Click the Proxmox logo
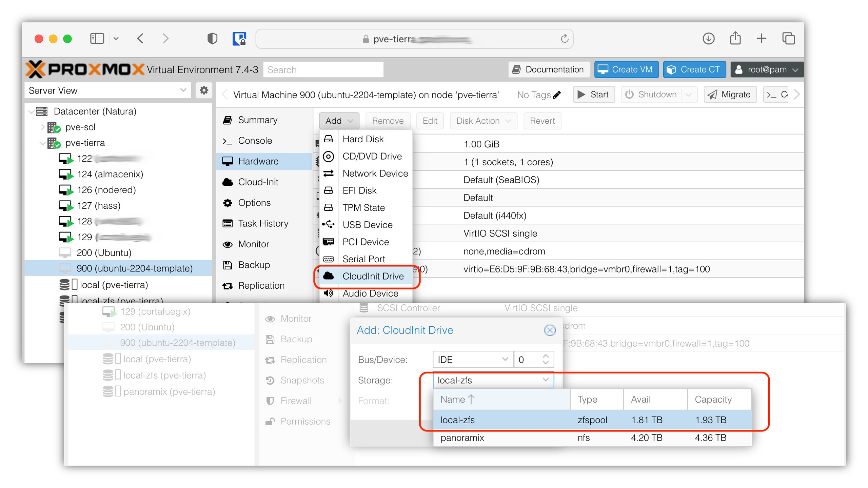Screen dimensions: 868x488 point(85,69)
